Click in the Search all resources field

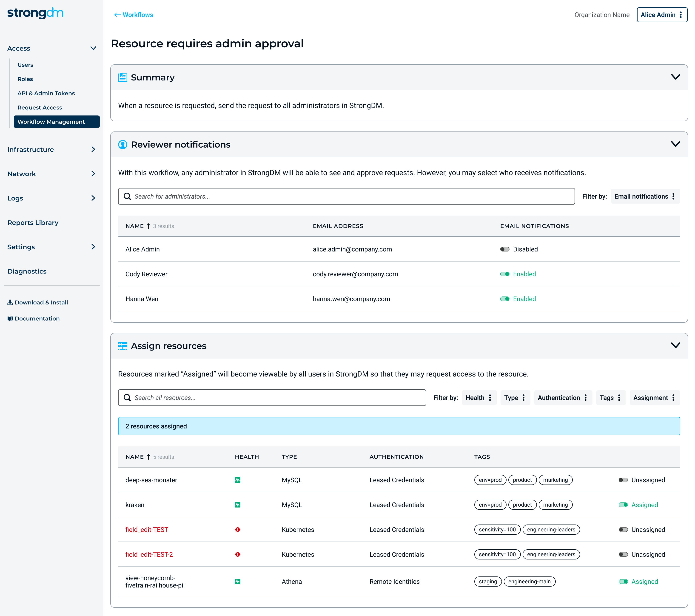272,398
